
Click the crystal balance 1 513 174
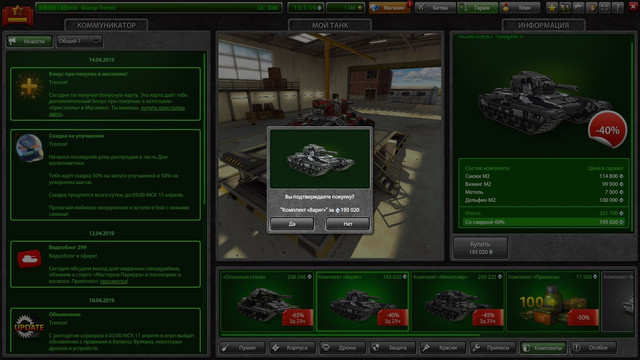pyautogui.click(x=305, y=8)
